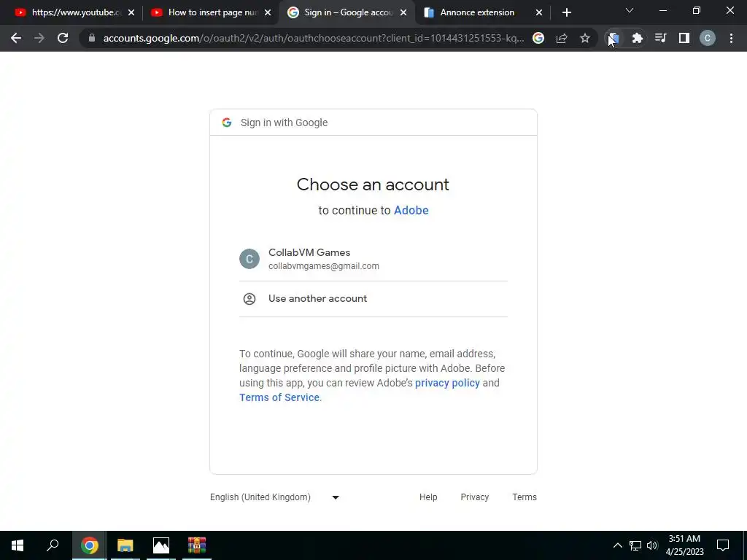Choose Use another account

(x=373, y=298)
